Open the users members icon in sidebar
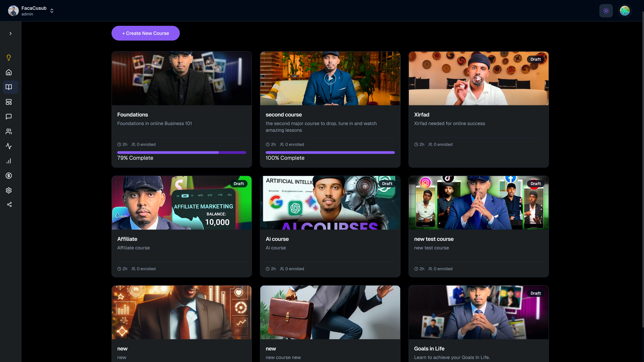 coord(9,131)
